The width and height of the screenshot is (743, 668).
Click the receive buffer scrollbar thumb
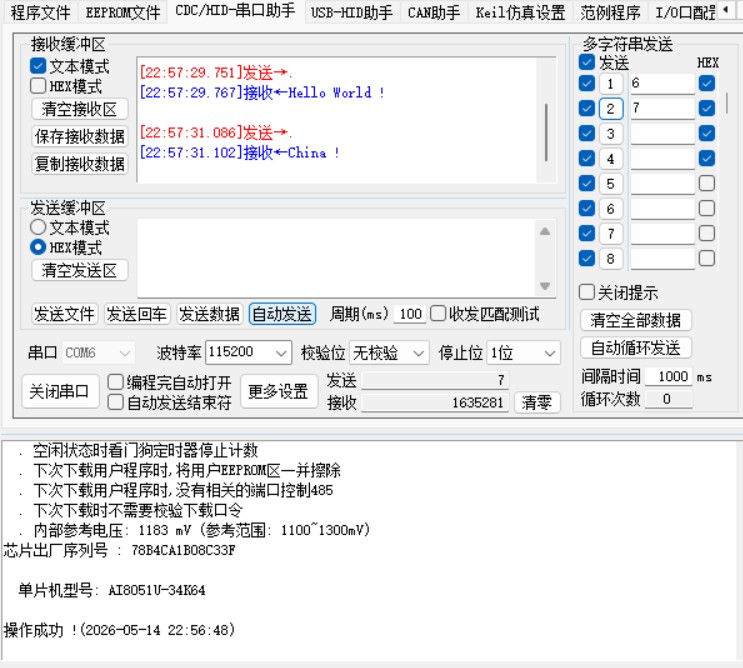click(546, 133)
